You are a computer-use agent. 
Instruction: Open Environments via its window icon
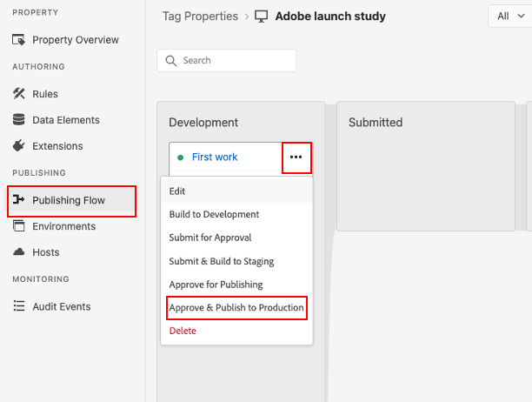click(x=18, y=225)
